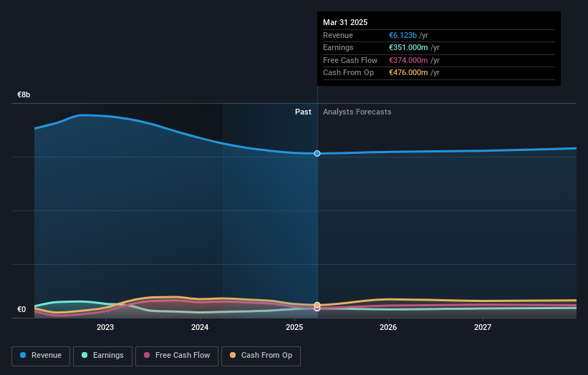
Task: Toggle the Free Cash Flow legend button
Action: pyautogui.click(x=177, y=356)
